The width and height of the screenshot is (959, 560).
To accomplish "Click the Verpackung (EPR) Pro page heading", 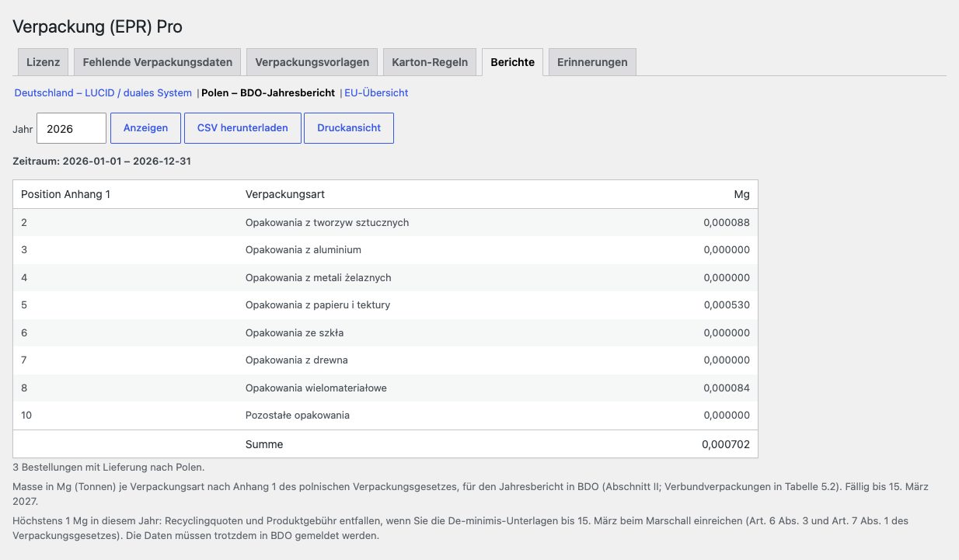I will [98, 26].
